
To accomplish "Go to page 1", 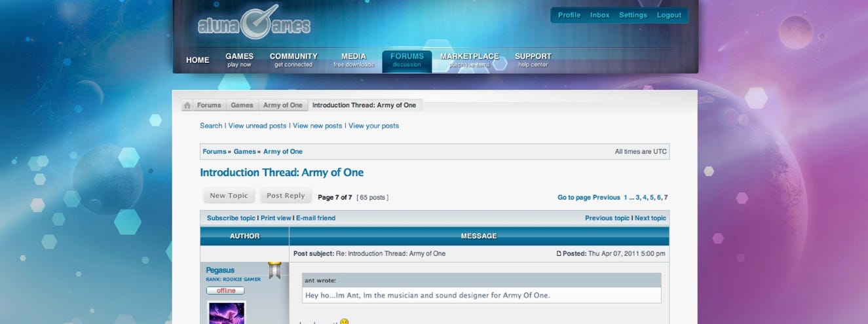I will tap(626, 197).
